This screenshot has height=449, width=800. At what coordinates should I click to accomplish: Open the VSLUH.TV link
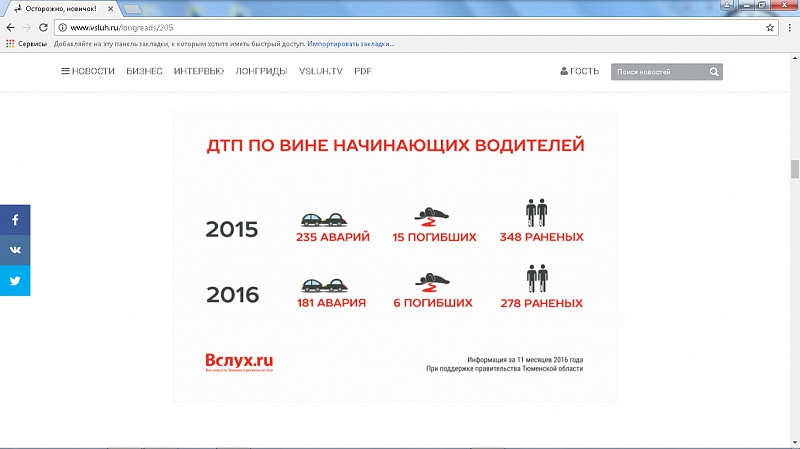[320, 72]
